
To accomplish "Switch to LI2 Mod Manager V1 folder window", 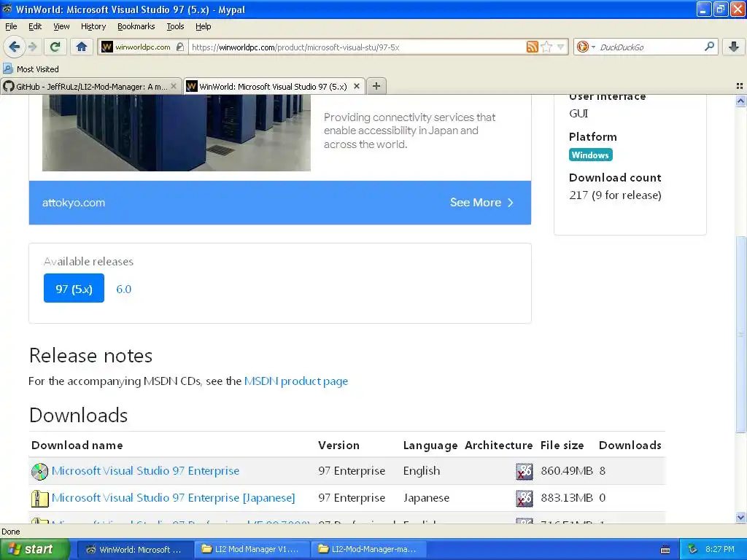I will tap(252, 549).
